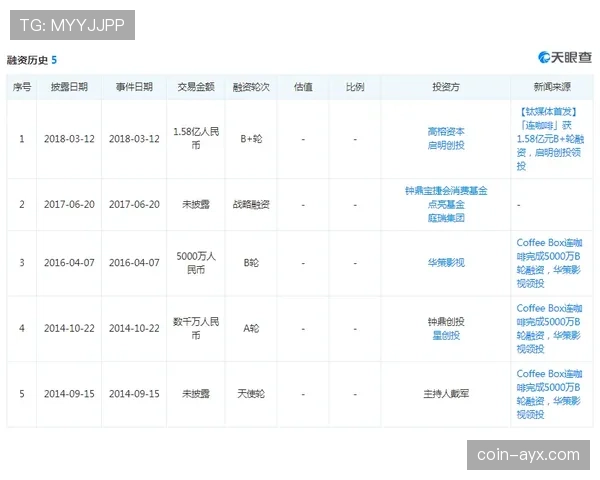This screenshot has height=480, width=600.
Task: Open the Coffee Box news link in the B轮 row
Action: click(549, 263)
